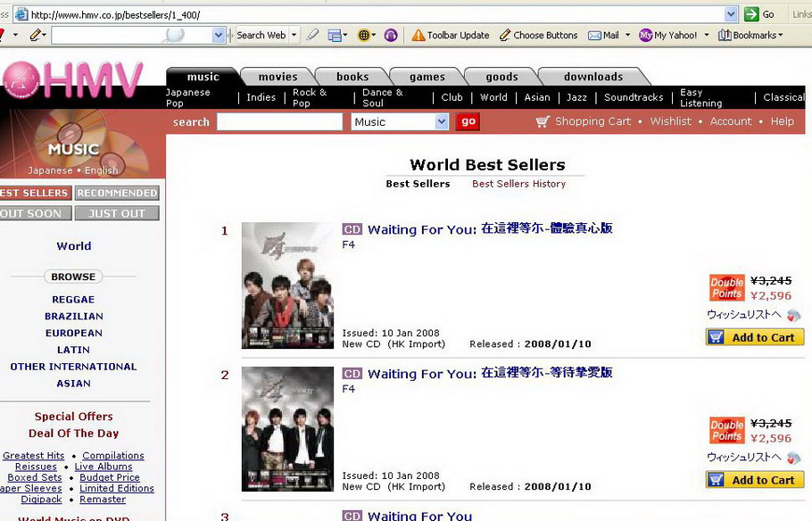Open the Account link
Image resolution: width=812 pixels, height=521 pixels.
pyautogui.click(x=731, y=121)
